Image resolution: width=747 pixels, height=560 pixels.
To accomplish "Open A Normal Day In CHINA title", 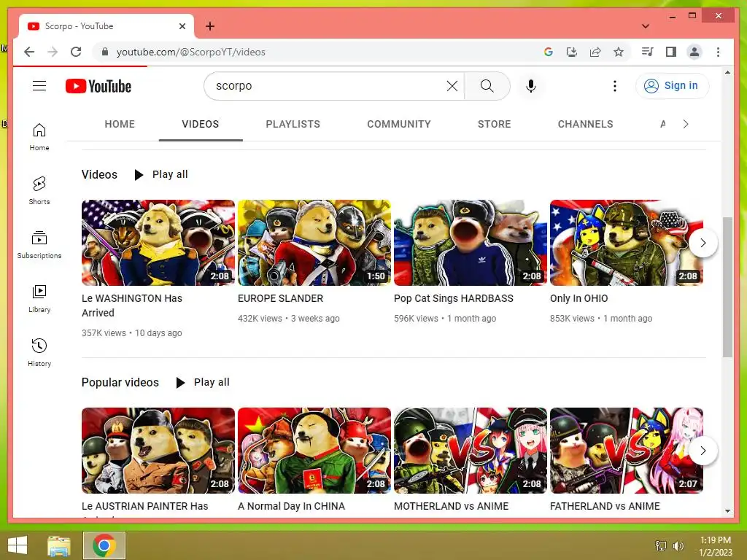I will coord(291,506).
